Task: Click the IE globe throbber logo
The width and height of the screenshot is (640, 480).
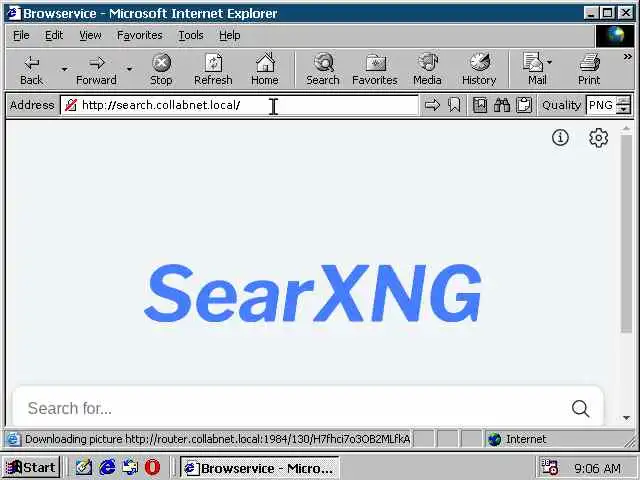Action: [615, 36]
